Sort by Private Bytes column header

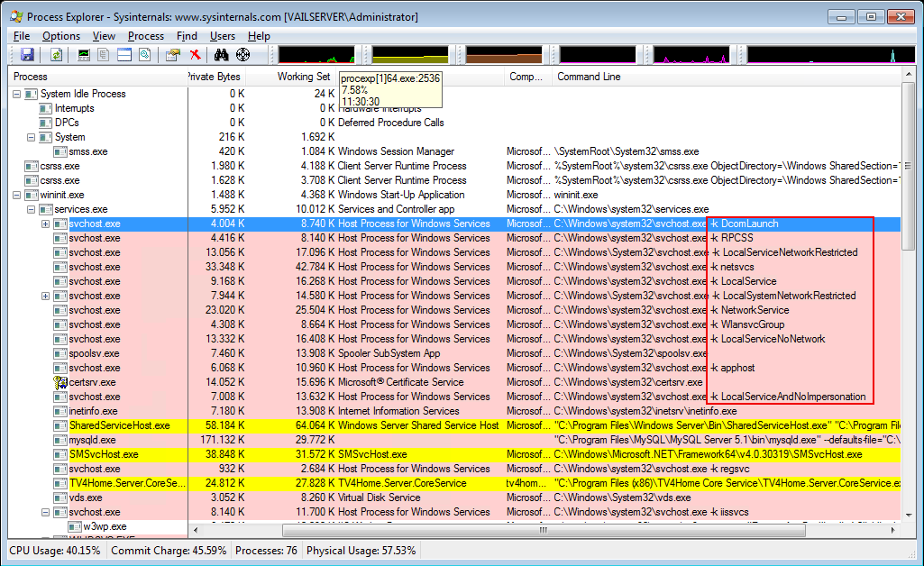[x=216, y=77]
